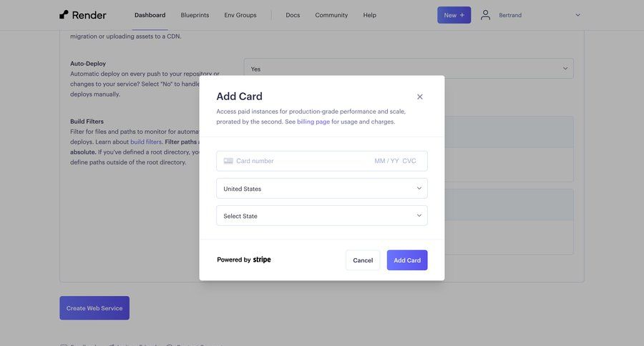Viewport: 644px width, 346px height.
Task: Open the Docs link in header
Action: point(293,15)
